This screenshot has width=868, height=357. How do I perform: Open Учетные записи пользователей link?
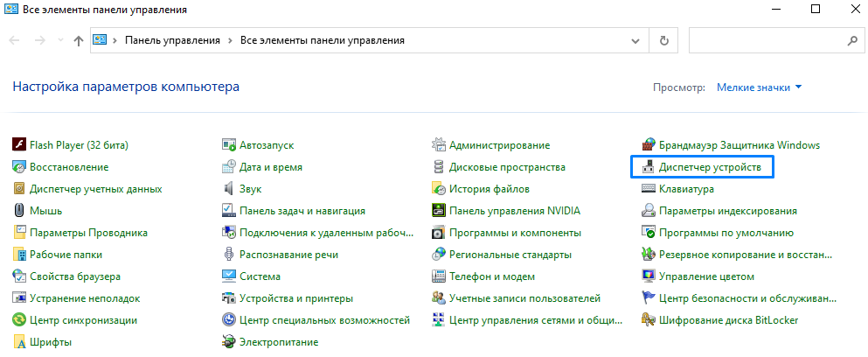pos(524,298)
